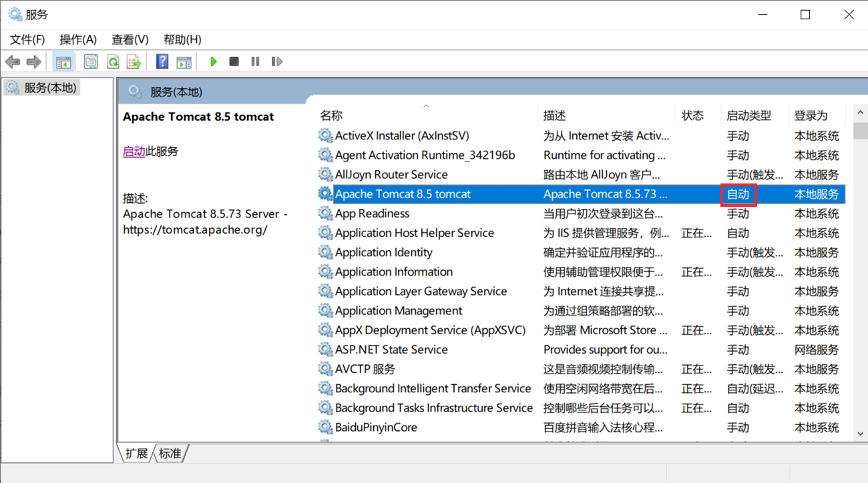Image resolution: width=868 pixels, height=483 pixels.
Task: Sort services by the 名称 column header
Action: point(331,115)
